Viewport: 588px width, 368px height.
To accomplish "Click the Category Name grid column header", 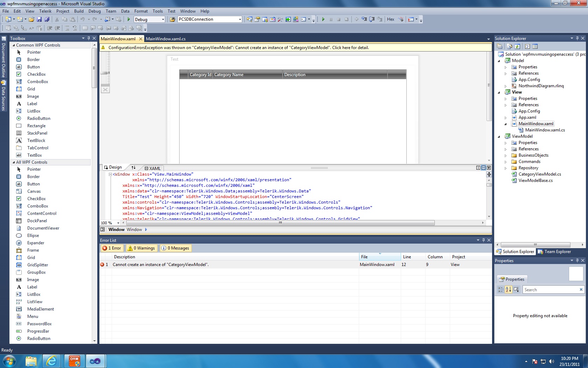I will 247,75.
